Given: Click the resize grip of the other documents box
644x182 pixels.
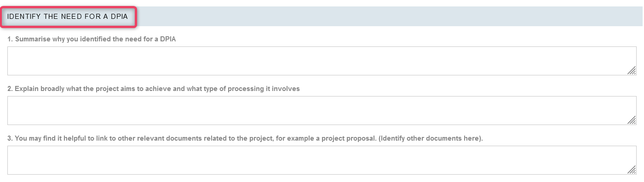Looking at the screenshot, I should click(x=632, y=170).
